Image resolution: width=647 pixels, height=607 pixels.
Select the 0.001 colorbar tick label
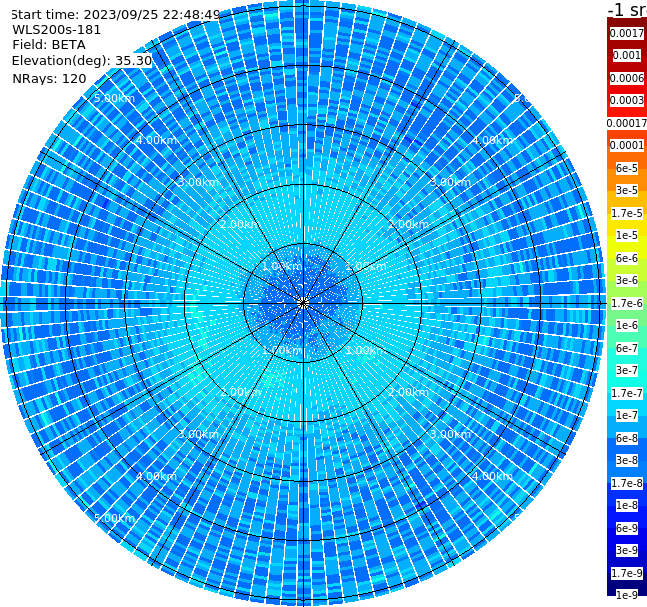coord(627,55)
